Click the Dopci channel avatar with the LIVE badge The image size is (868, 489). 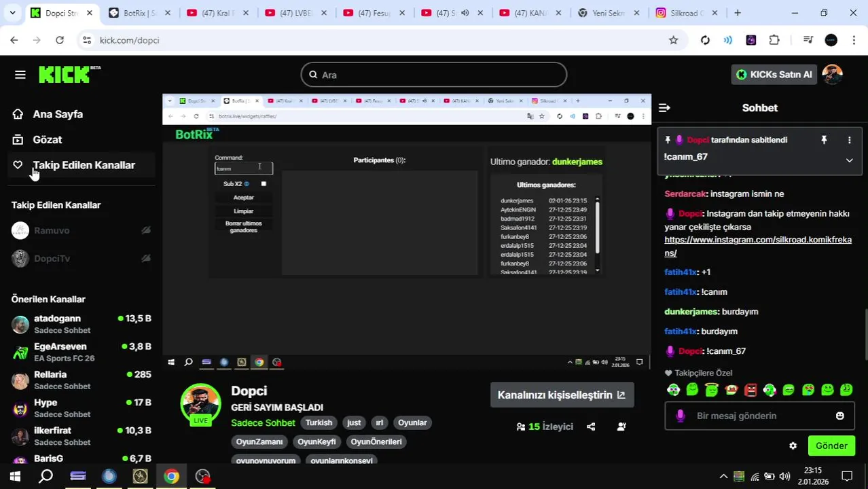coord(200,405)
